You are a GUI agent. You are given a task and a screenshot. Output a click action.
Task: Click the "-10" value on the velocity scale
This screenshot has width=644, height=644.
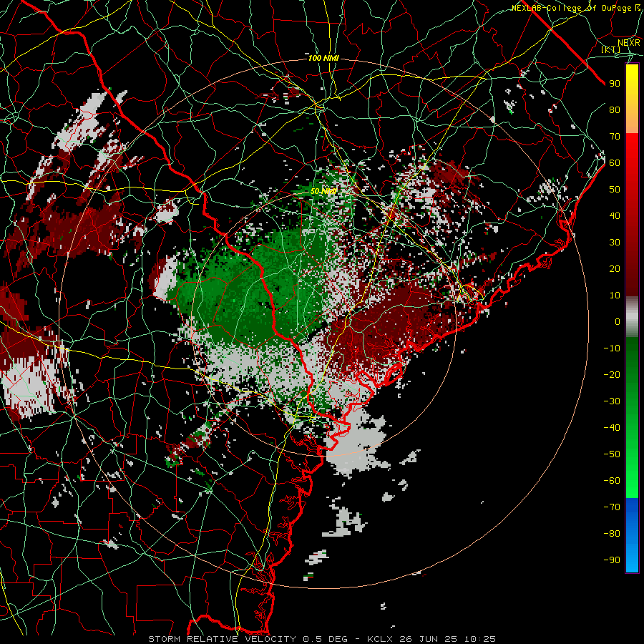coord(612,348)
